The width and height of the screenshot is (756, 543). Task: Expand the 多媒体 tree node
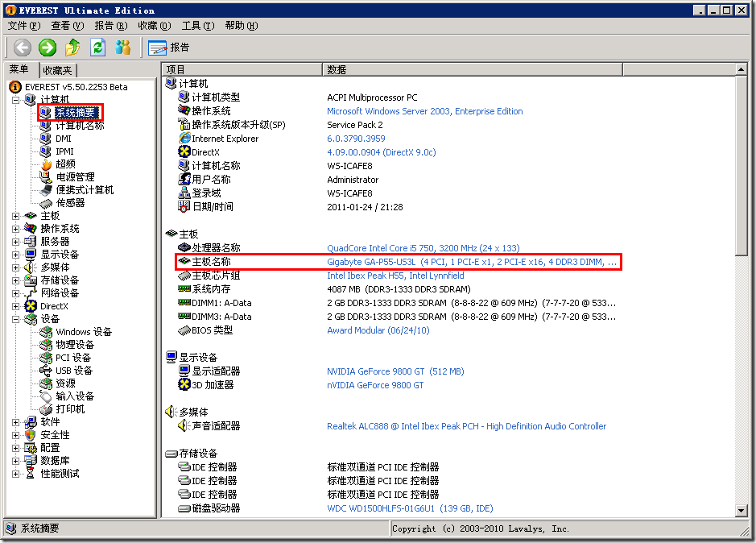(16, 267)
